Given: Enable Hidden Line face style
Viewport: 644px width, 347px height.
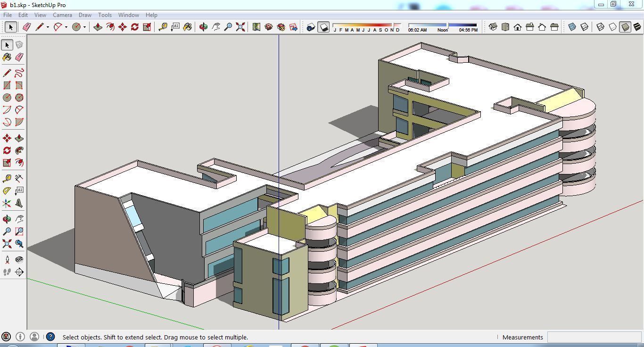Looking at the screenshot, I should (613, 27).
